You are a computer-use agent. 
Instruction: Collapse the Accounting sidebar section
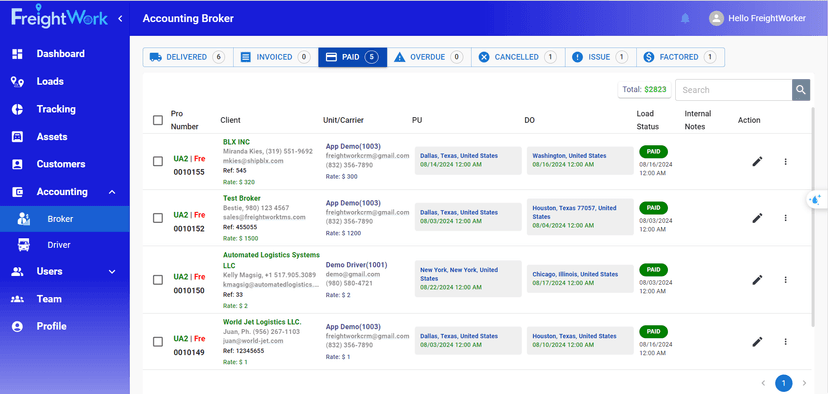click(112, 192)
